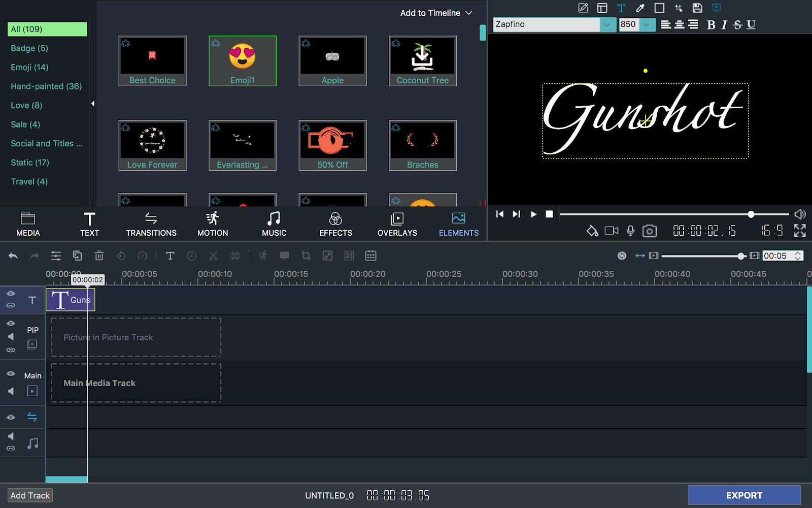Click the video camera record icon
The height and width of the screenshot is (508, 812).
tap(612, 231)
